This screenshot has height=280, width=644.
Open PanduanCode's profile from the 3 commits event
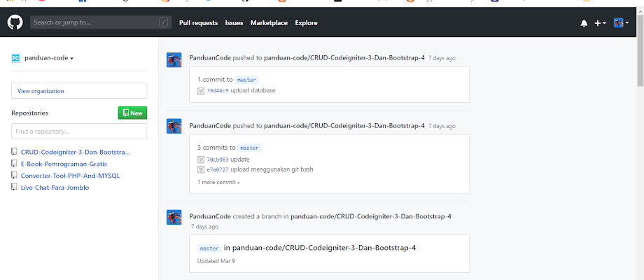(x=210, y=125)
